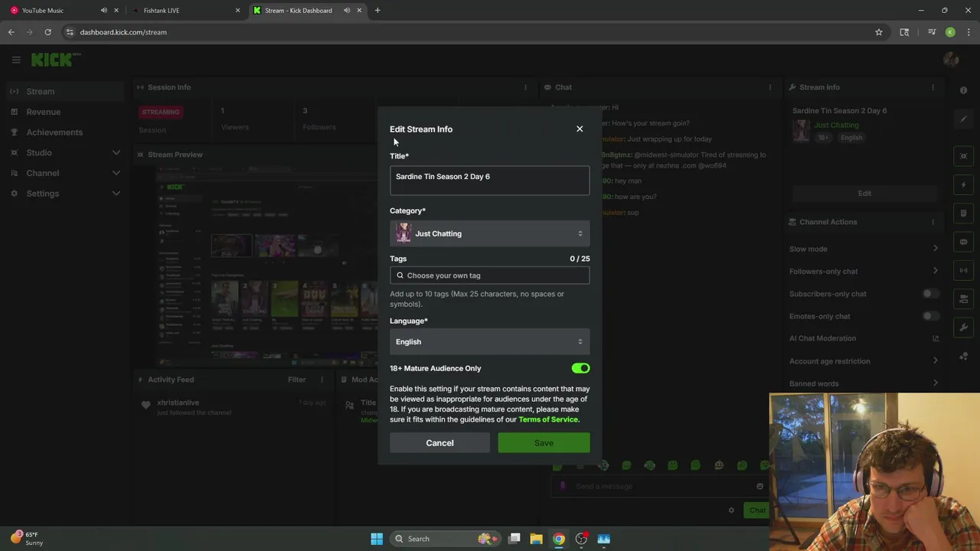Expand Banned words settings
The width and height of the screenshot is (980, 551).
(x=864, y=383)
